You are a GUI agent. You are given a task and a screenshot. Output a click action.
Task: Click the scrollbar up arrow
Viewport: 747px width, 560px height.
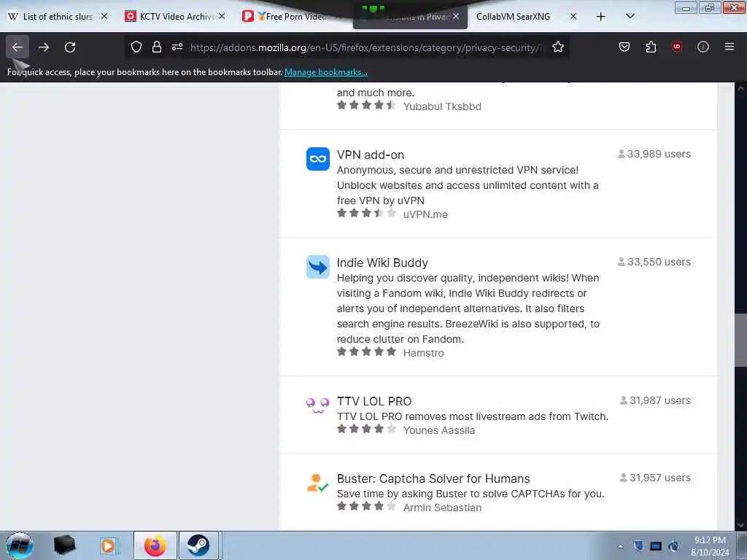coord(740,88)
